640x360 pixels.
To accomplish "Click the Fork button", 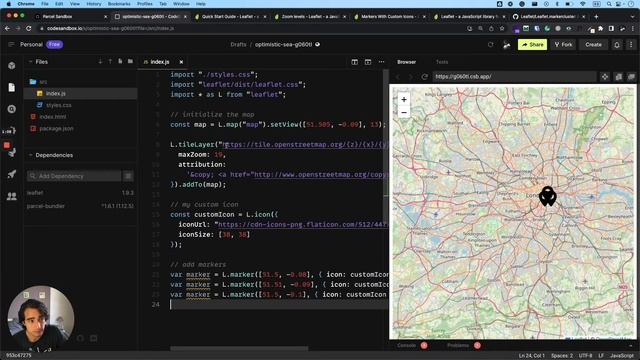I will click(x=563, y=44).
